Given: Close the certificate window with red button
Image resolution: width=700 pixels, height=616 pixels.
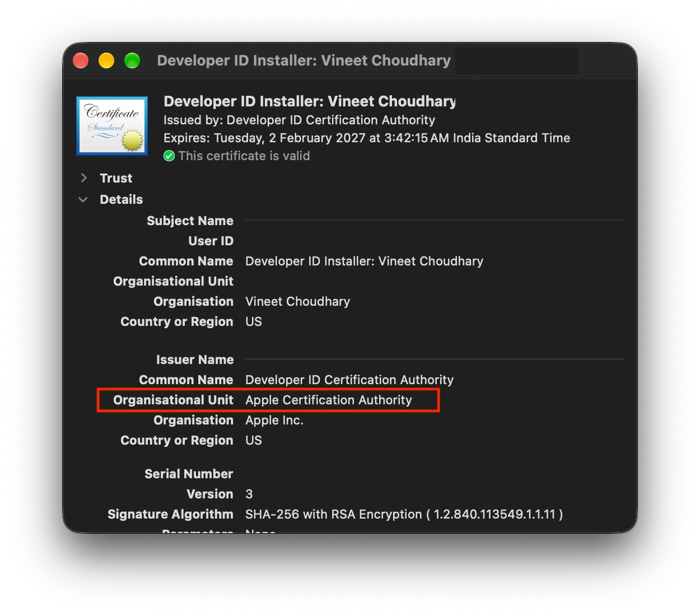Looking at the screenshot, I should click(x=81, y=60).
